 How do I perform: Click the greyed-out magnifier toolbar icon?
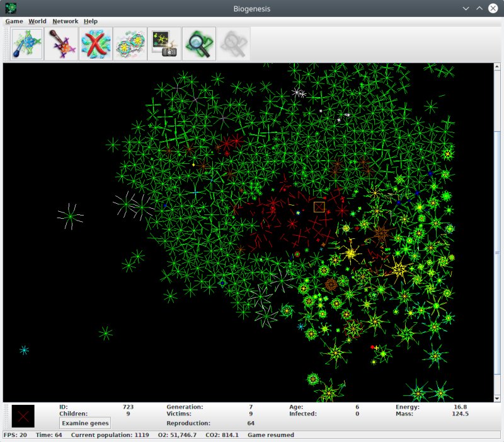233,44
